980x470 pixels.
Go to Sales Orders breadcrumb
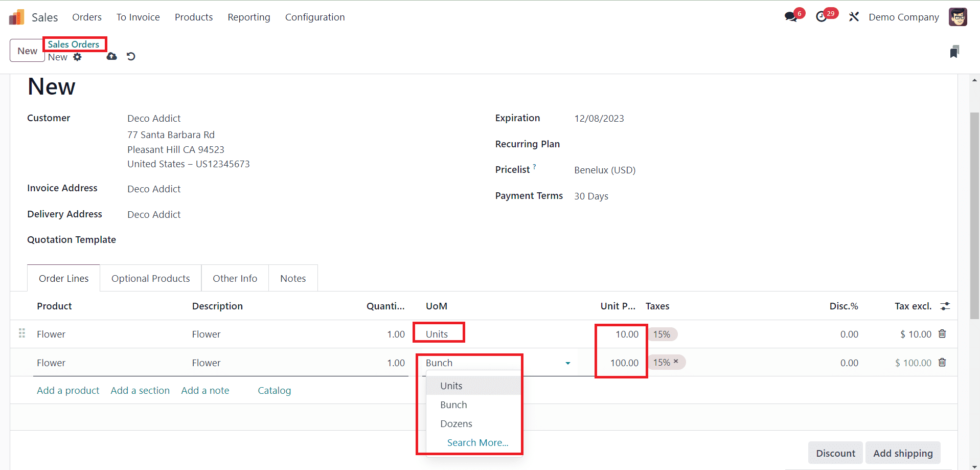(74, 44)
